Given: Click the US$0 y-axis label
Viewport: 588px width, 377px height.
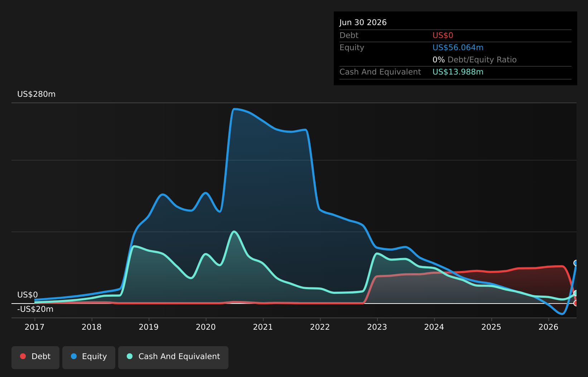Looking at the screenshot, I should coord(28,295).
